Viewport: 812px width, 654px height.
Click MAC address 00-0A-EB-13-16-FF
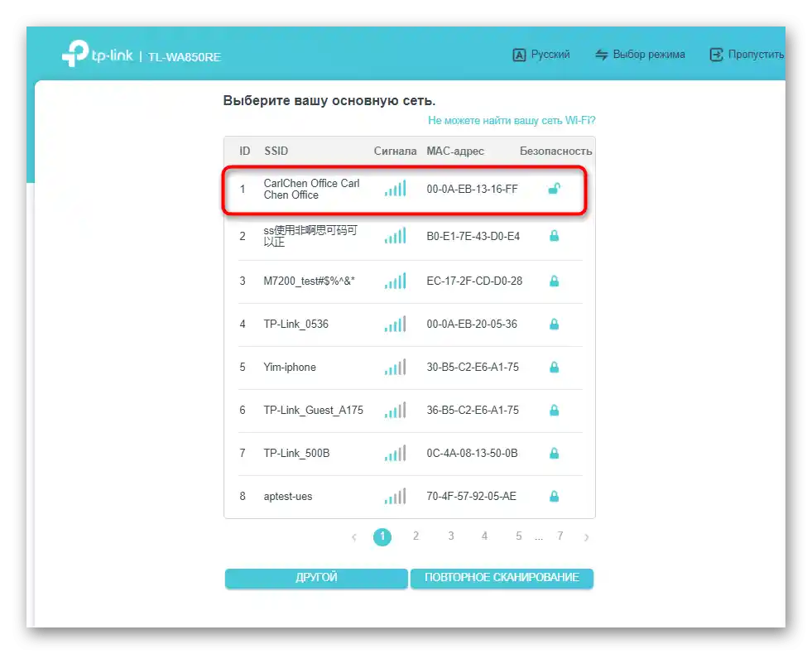coord(472,189)
